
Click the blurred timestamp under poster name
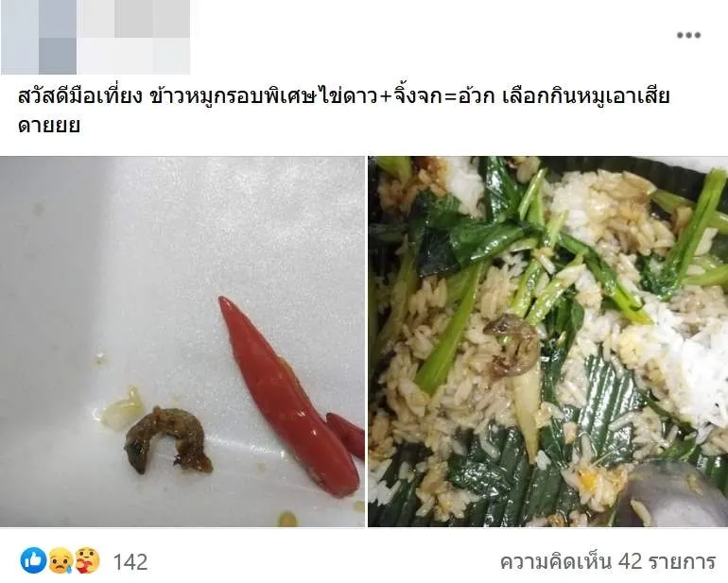(133, 56)
